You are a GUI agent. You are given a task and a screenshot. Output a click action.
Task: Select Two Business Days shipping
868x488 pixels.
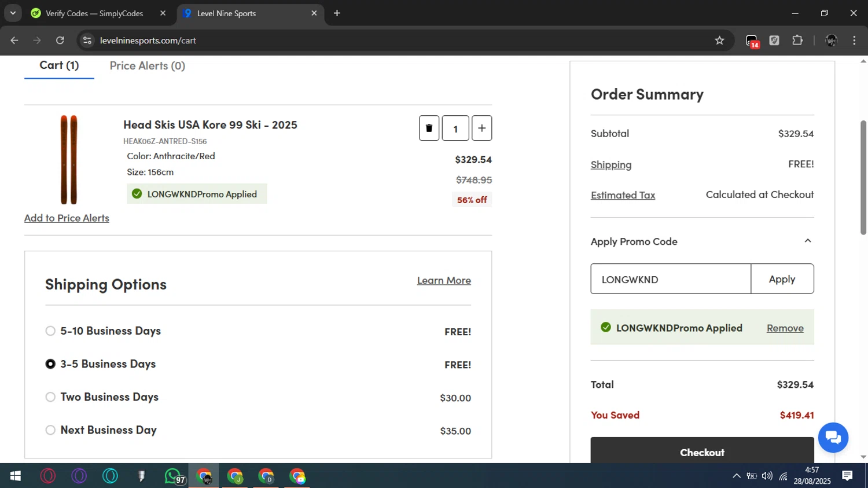[x=50, y=397]
